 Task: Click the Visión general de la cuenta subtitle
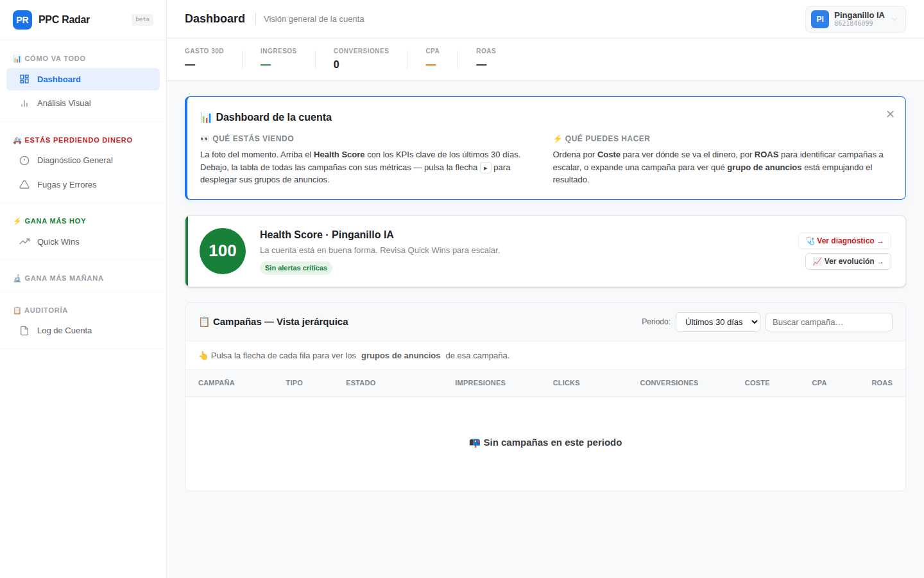tap(314, 19)
